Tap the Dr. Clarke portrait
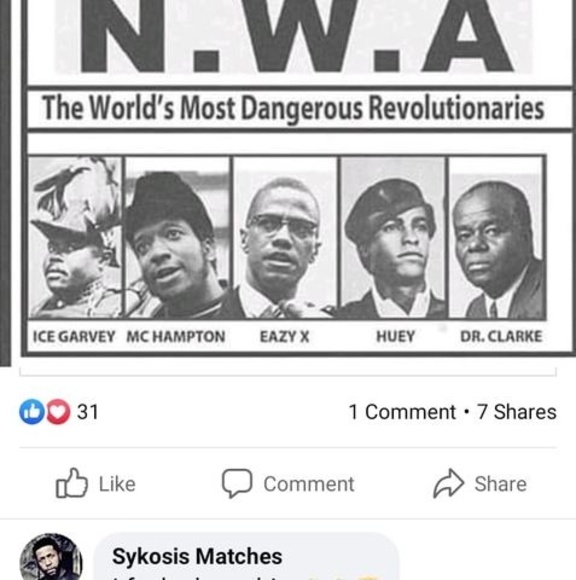Screen dimensions: 576x580 [x=496, y=237]
